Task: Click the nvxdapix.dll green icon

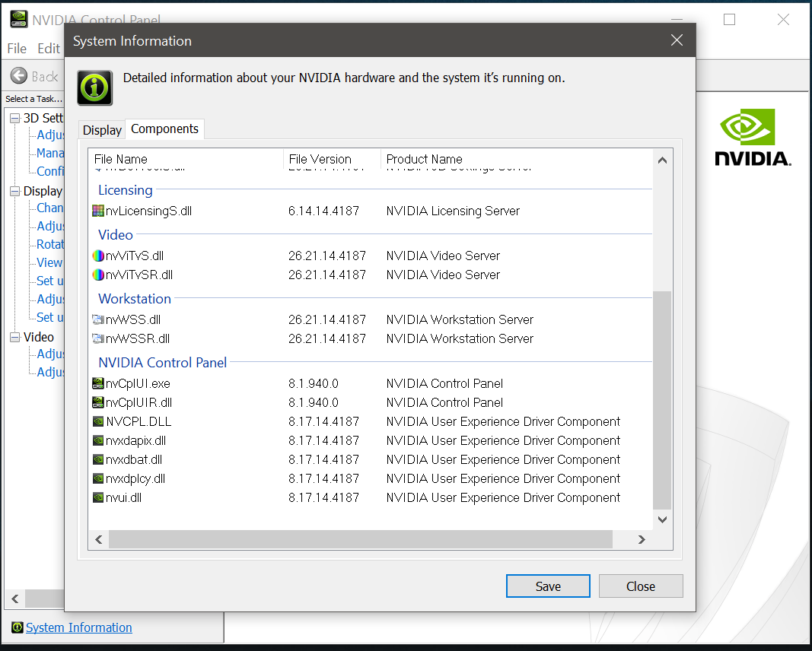Action: 98,440
